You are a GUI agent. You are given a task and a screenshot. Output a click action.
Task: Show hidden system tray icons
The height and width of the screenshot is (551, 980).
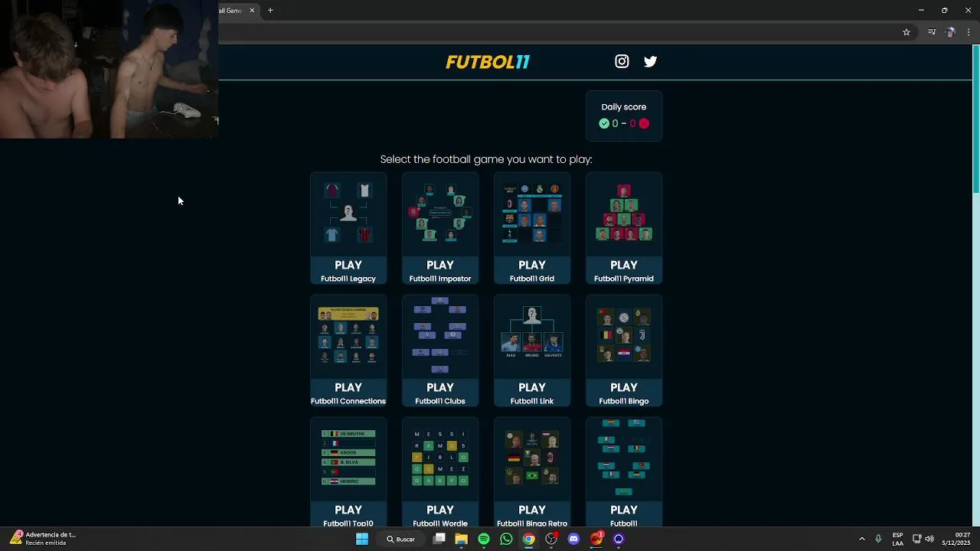click(861, 539)
